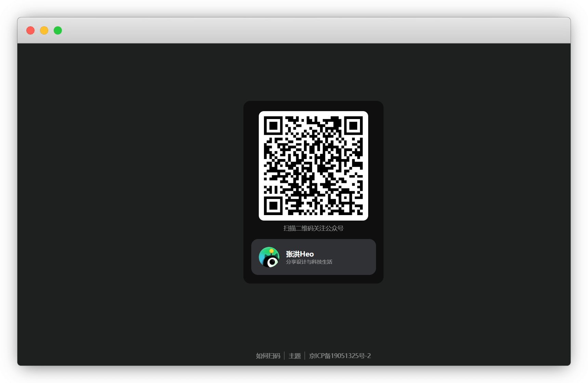Click the 分享设计与科技生活 tagline
The image size is (588, 383).
tap(310, 262)
